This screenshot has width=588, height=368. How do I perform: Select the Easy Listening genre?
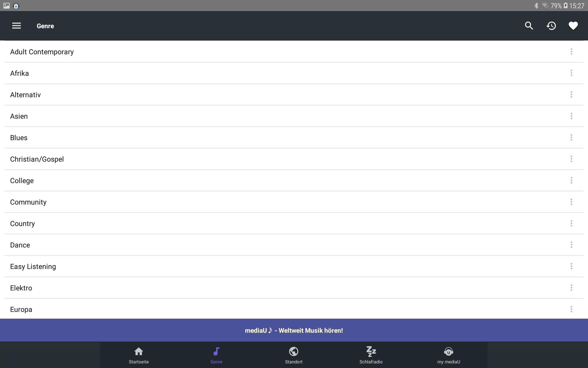(x=33, y=266)
